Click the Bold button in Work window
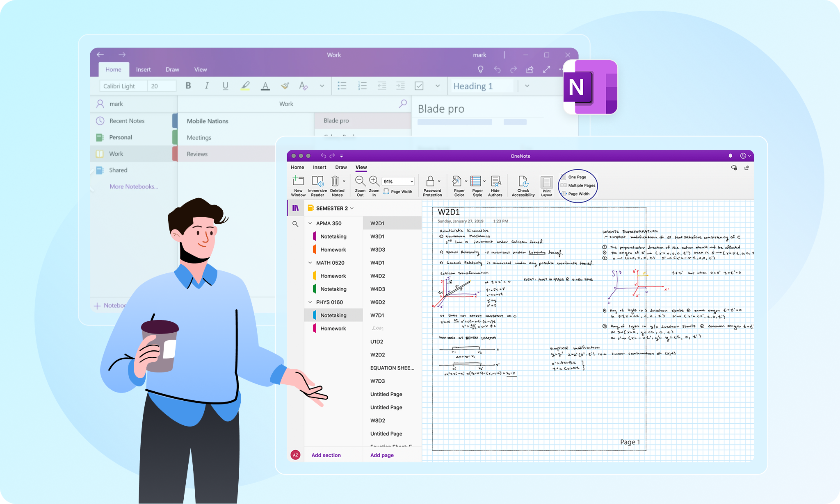This screenshot has height=504, width=840. point(188,86)
